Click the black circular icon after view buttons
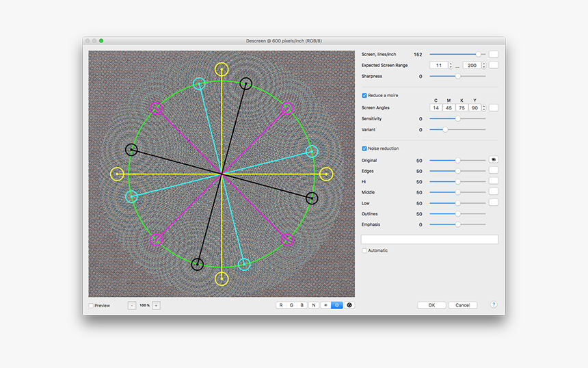The height and width of the screenshot is (368, 588). click(350, 305)
